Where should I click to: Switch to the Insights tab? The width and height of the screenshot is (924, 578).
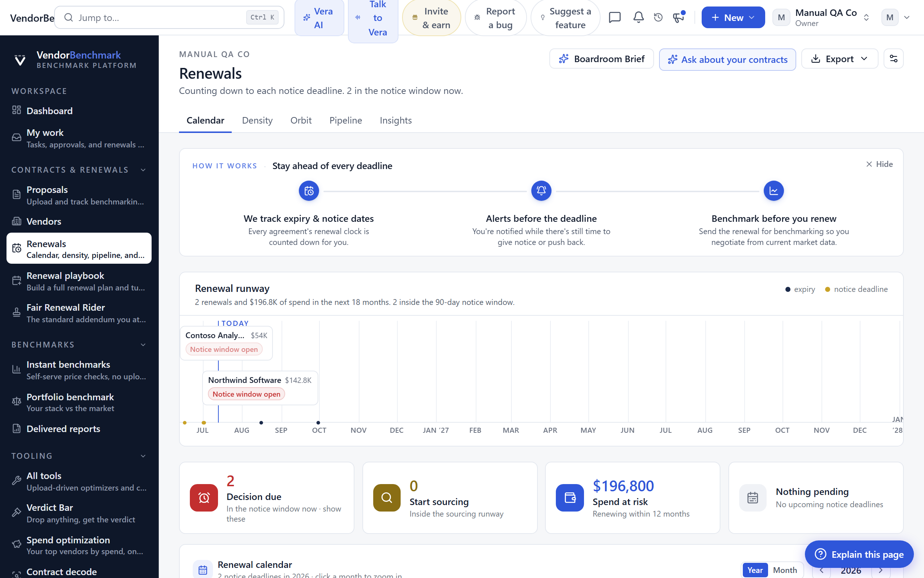[x=396, y=120]
